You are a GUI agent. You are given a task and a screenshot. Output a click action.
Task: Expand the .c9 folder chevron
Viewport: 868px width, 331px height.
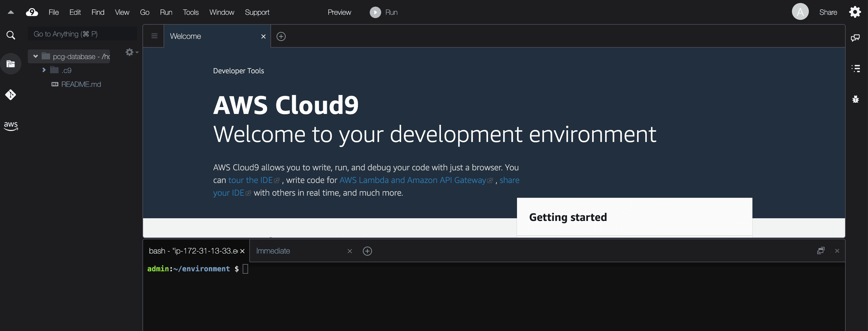44,70
